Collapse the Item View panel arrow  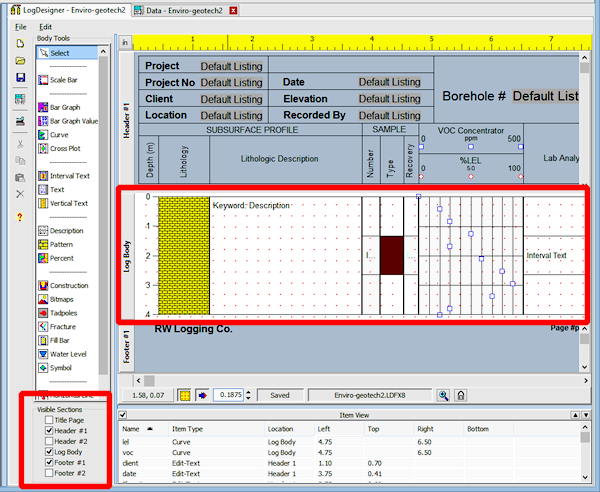coord(123,413)
